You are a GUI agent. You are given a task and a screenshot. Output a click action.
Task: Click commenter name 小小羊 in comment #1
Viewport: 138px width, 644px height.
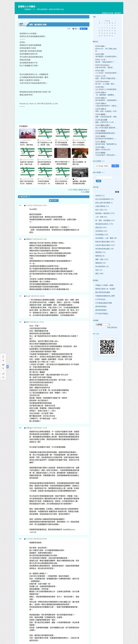(28, 206)
